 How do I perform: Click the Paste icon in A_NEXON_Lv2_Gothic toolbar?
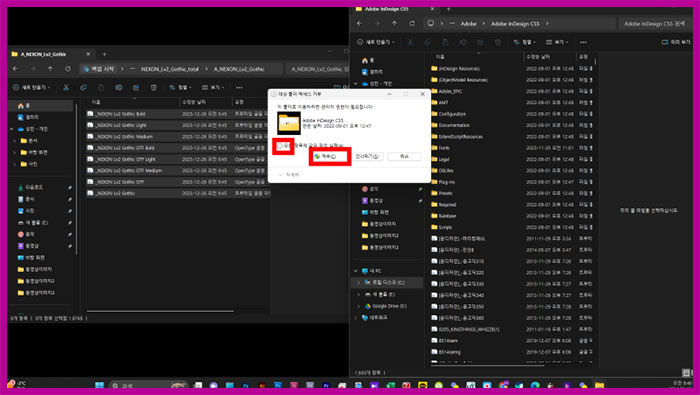pyautogui.click(x=101, y=87)
